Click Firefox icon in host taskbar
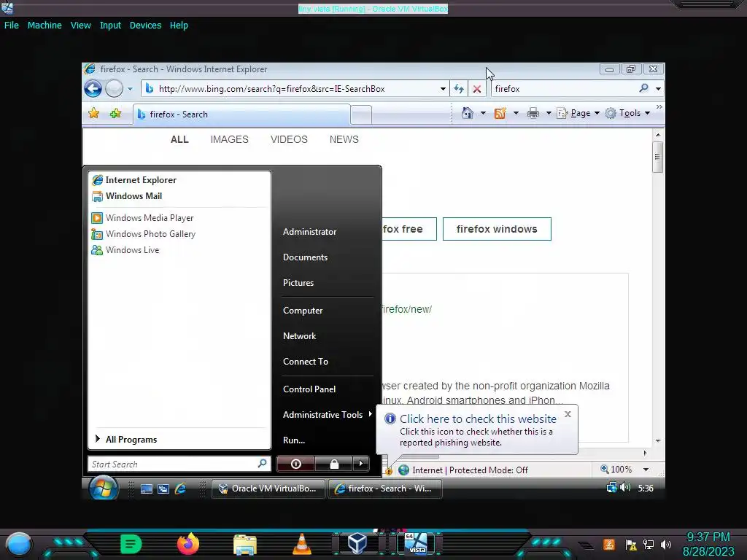This screenshot has width=747, height=560. (187, 544)
